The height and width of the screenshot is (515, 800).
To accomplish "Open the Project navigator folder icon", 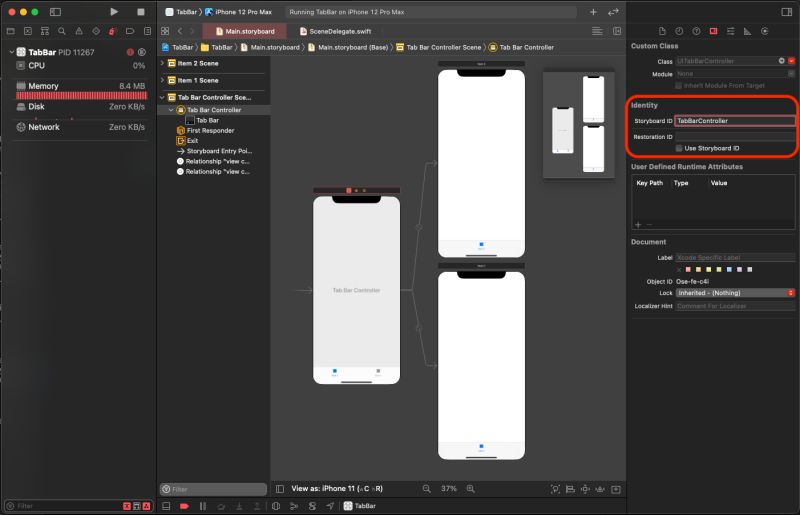I will 11,31.
